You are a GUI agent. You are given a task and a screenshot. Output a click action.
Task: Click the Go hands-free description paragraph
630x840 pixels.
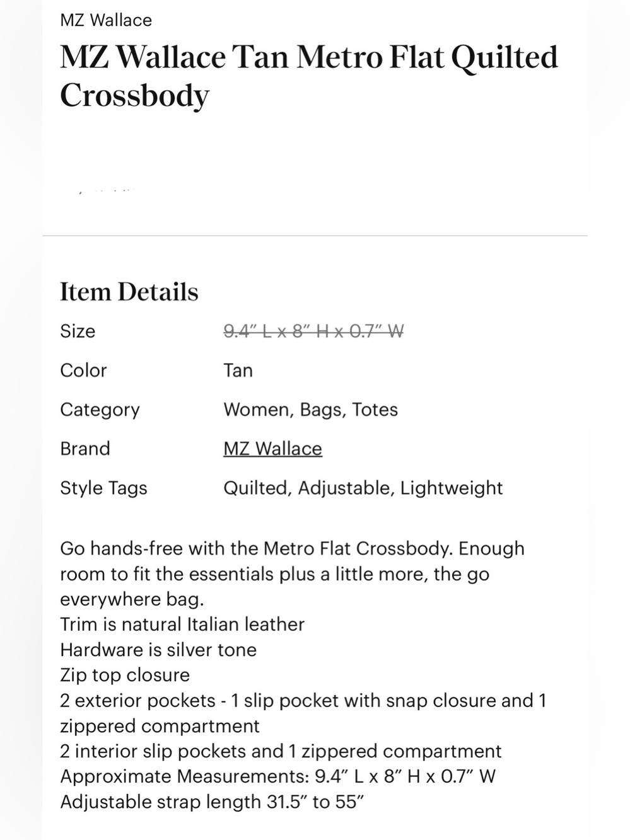point(292,573)
